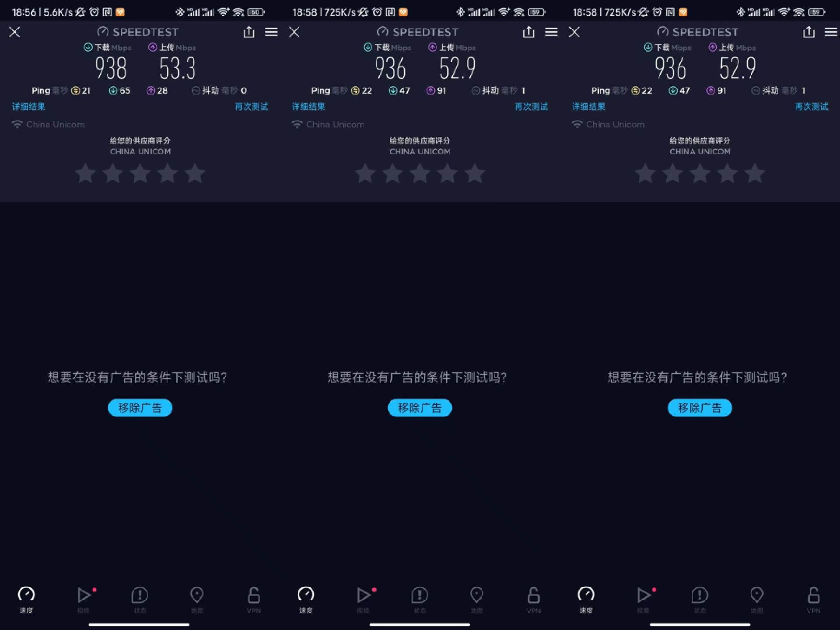Tap the 936 download value in middle screen

point(390,68)
